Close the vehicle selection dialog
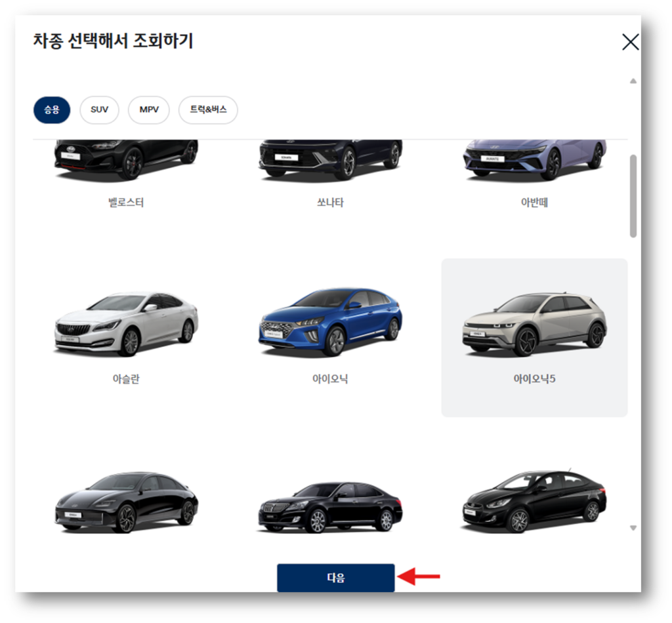672x623 pixels. tap(629, 42)
